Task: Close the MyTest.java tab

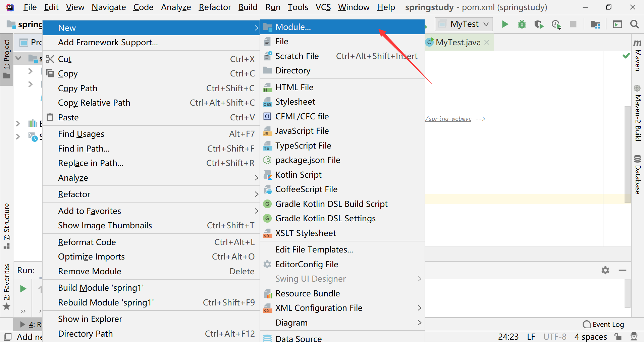Action: click(x=487, y=43)
